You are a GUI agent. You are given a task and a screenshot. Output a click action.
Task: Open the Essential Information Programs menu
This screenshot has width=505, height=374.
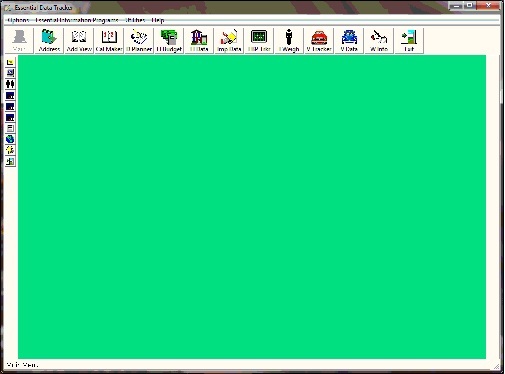tap(77, 20)
